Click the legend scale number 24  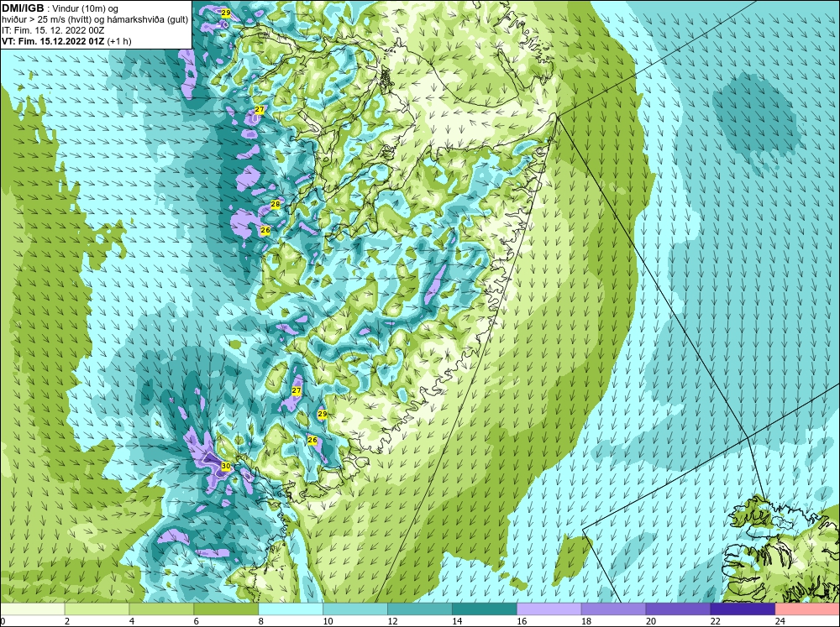[780, 621]
